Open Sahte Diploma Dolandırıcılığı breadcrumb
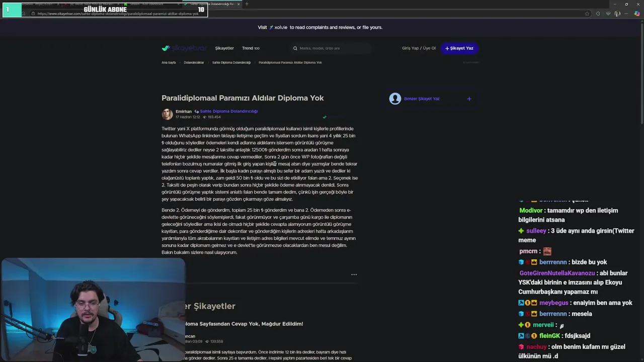This screenshot has width=644, height=362. 231,62
